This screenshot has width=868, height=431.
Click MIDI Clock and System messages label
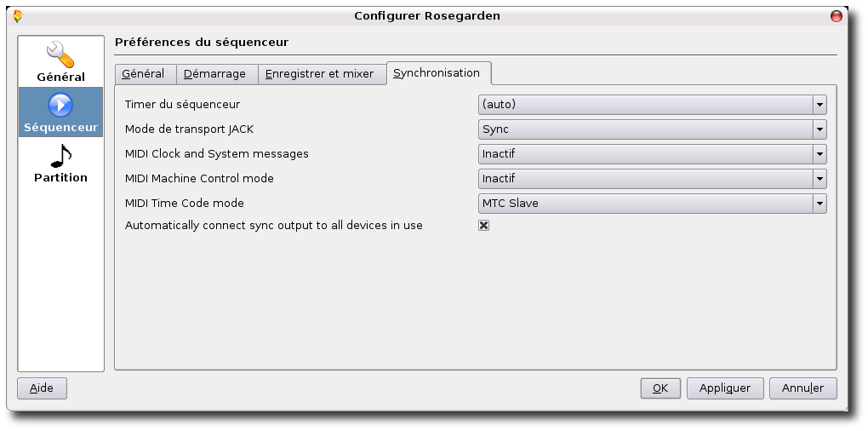(x=216, y=153)
